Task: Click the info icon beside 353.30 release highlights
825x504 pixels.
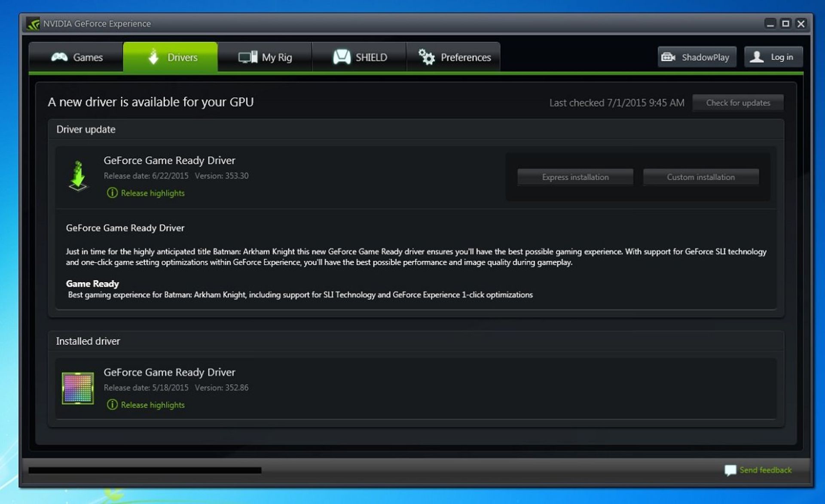Action: coord(112,193)
